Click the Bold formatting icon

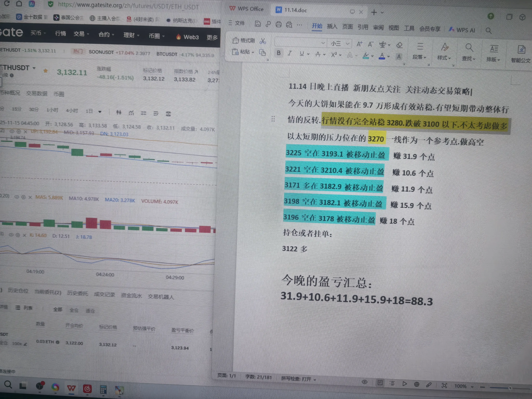tap(278, 53)
